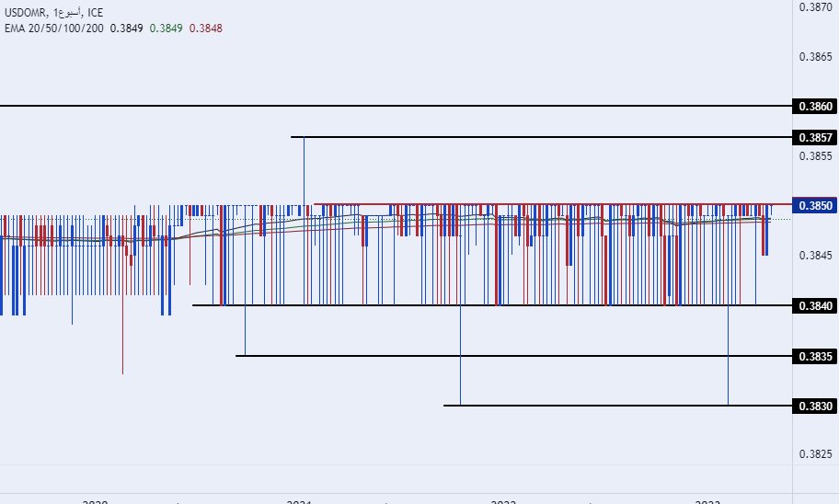Click 0.3825 on the price axis

coord(815,453)
